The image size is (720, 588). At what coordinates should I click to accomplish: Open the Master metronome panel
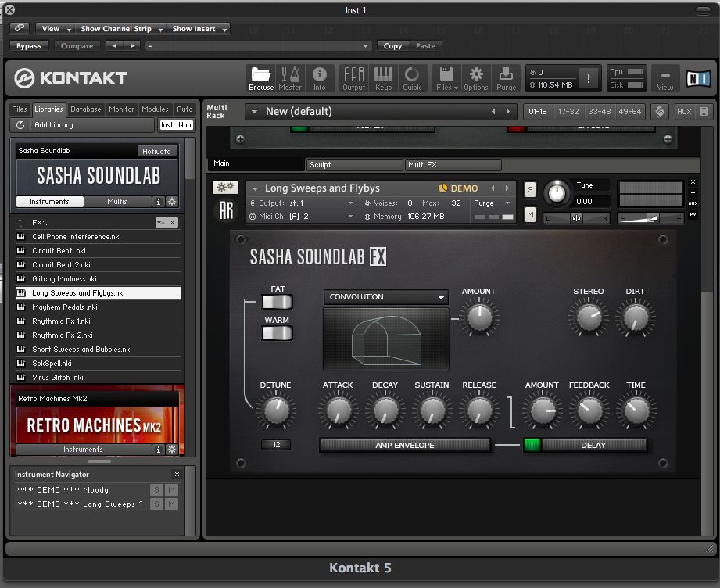pyautogui.click(x=290, y=78)
